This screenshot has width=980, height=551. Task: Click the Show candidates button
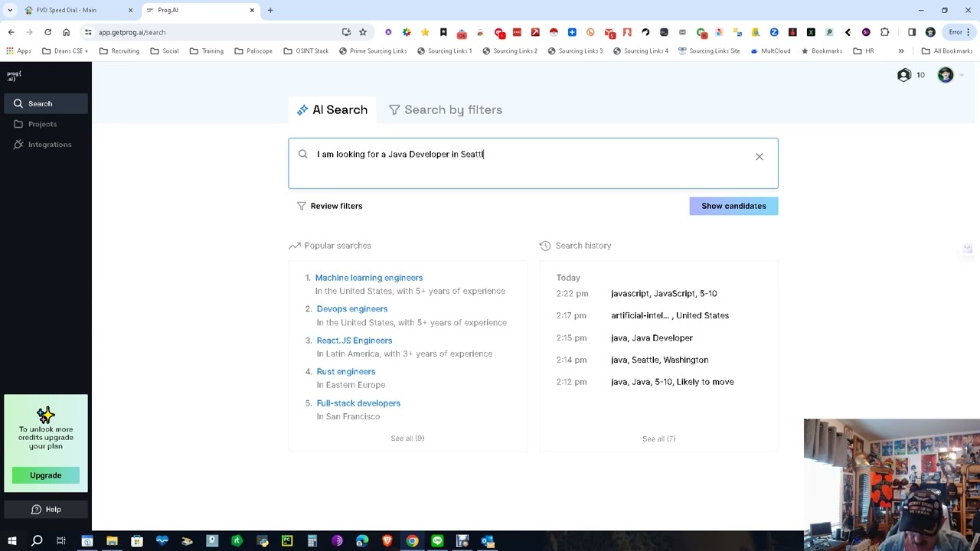pos(733,206)
